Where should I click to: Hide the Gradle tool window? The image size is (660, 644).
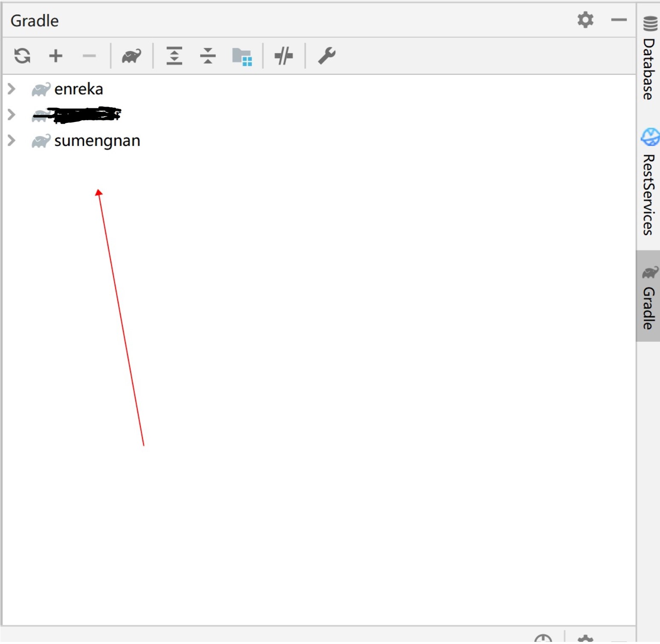tap(619, 20)
